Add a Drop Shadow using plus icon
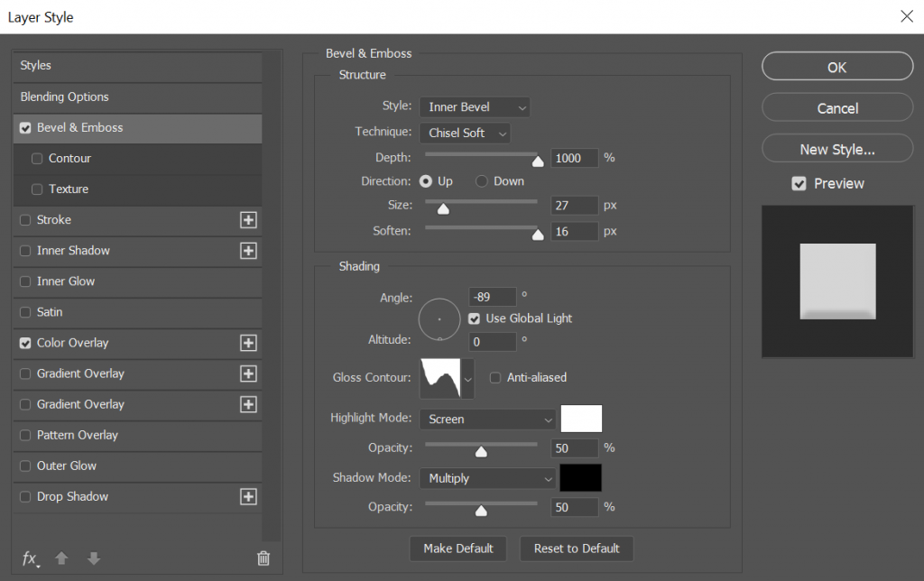Viewport: 924px width, 581px height. click(248, 497)
